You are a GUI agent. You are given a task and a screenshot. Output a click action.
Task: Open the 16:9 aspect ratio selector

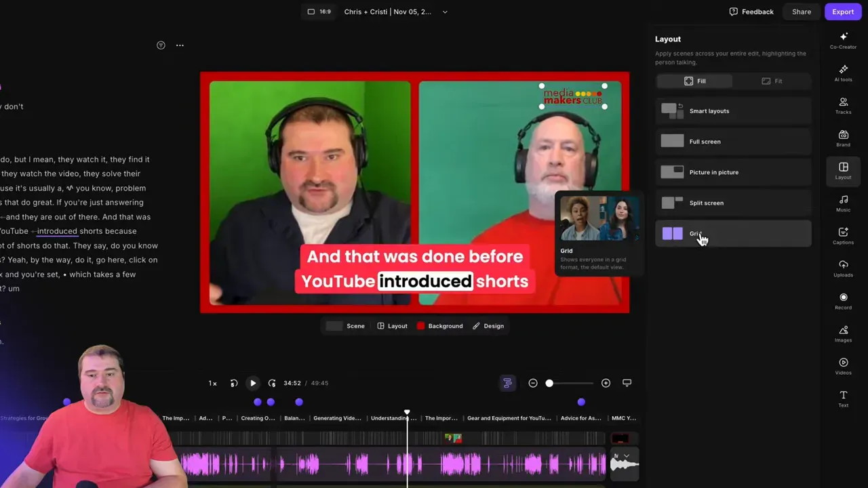click(x=318, y=12)
